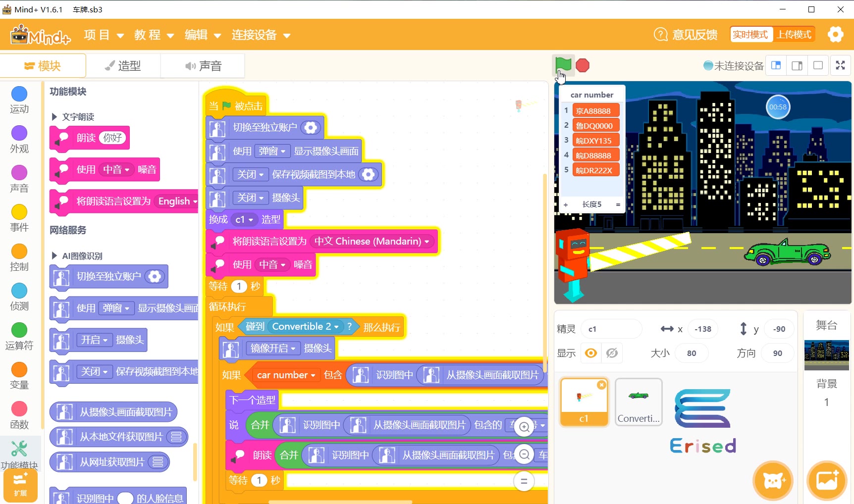Screen dimensions: 854x504
Task: Open the settings gear icon
Action: (835, 35)
